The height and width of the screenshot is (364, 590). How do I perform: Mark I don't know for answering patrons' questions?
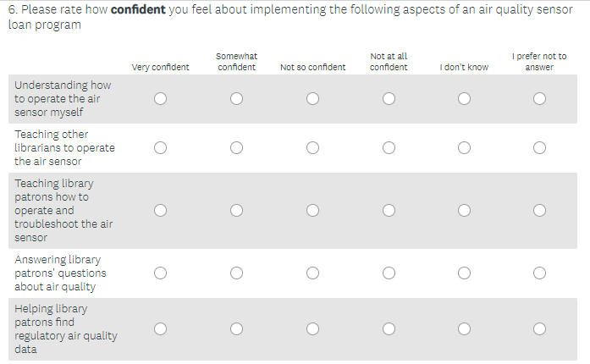point(464,273)
